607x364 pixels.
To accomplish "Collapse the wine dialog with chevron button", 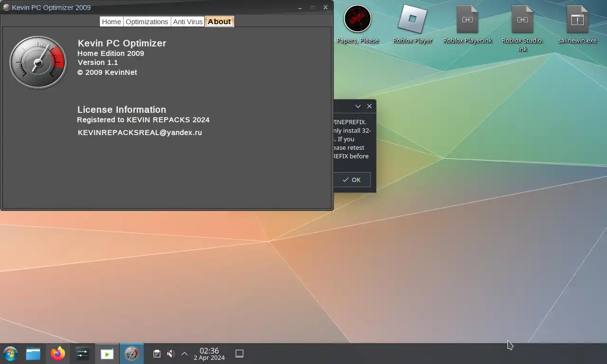I will click(x=358, y=107).
